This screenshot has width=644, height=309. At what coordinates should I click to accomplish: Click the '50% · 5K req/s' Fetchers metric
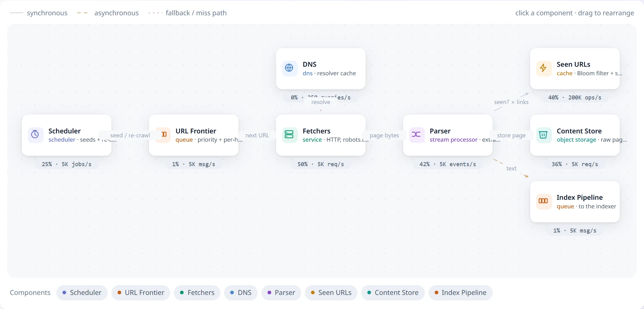coord(321,164)
